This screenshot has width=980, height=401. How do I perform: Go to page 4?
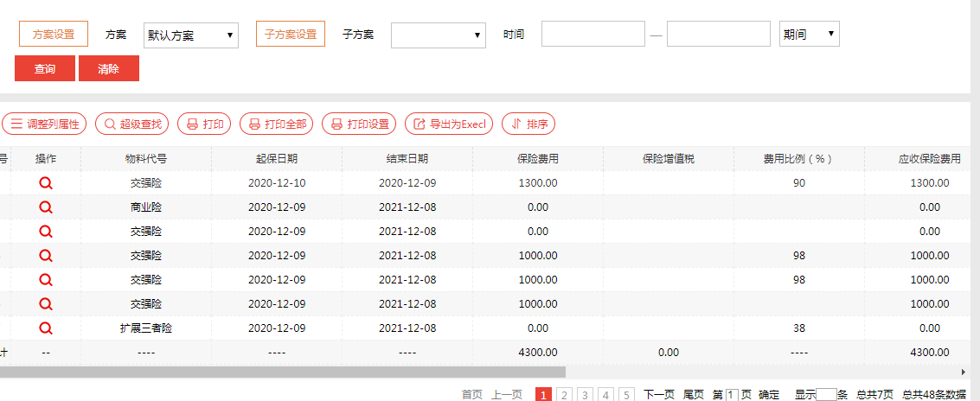tap(605, 395)
